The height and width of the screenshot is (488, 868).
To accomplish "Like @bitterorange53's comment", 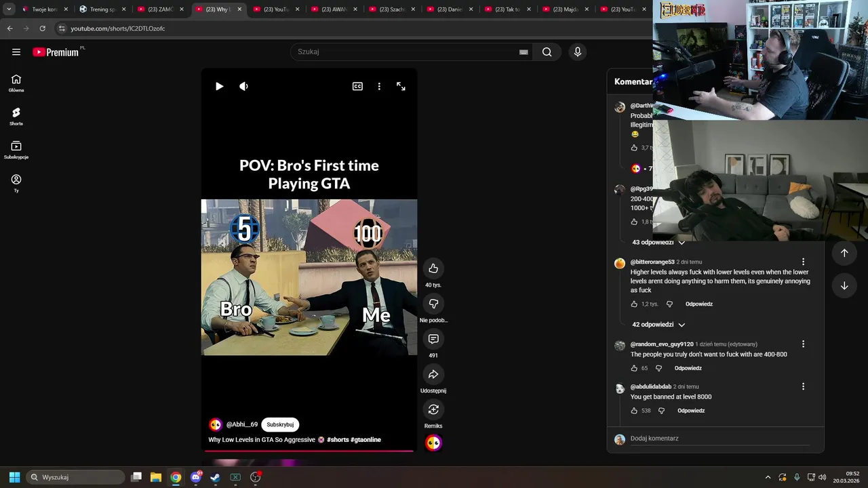I will 634,304.
